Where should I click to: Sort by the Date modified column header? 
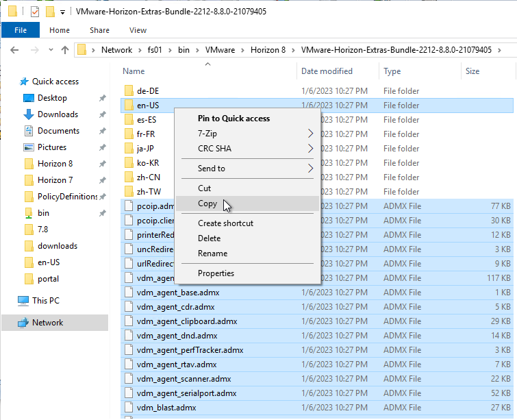tap(327, 71)
